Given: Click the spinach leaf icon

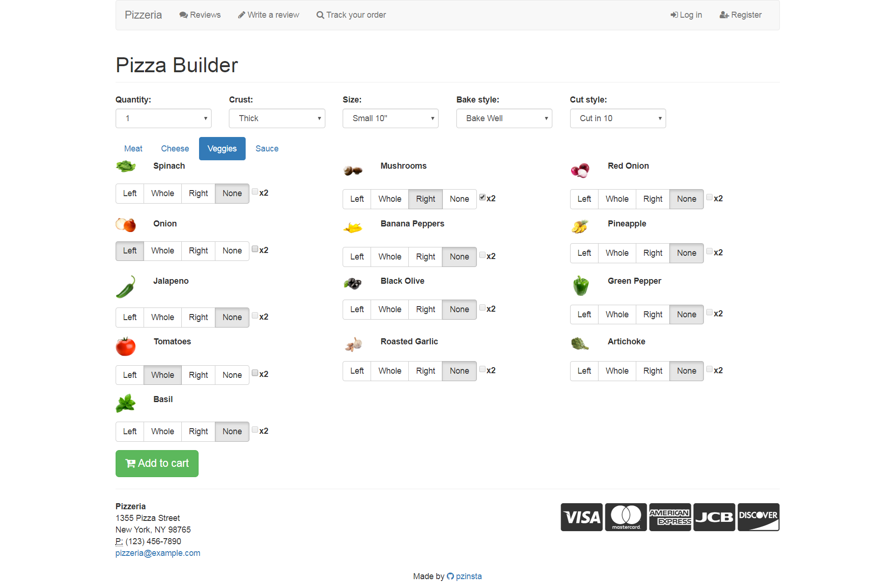Looking at the screenshot, I should 125,166.
